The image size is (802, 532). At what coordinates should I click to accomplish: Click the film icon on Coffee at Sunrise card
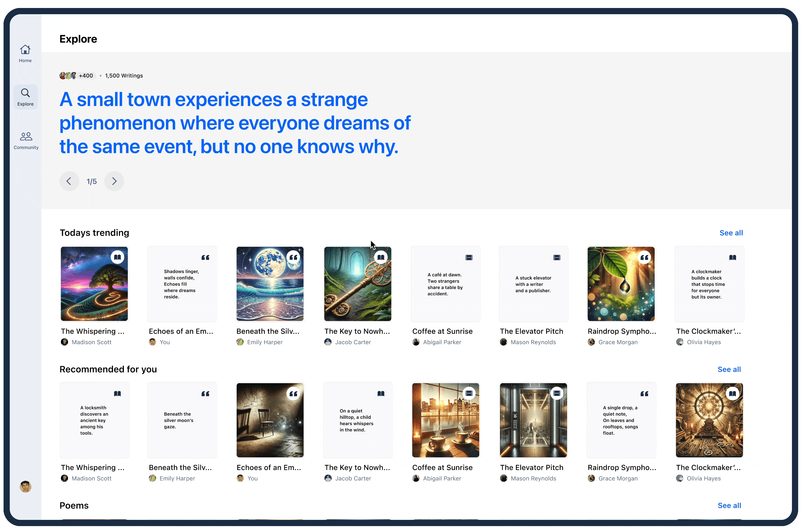click(469, 257)
